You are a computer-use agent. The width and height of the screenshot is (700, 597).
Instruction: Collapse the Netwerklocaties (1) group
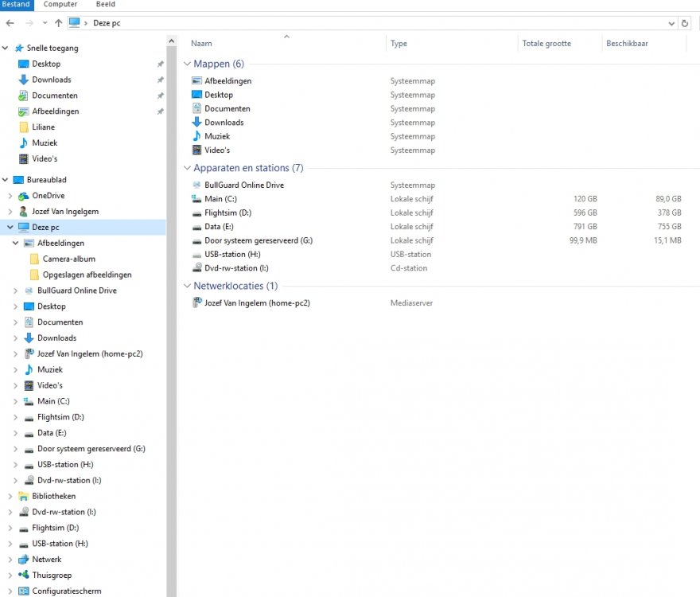(x=187, y=286)
